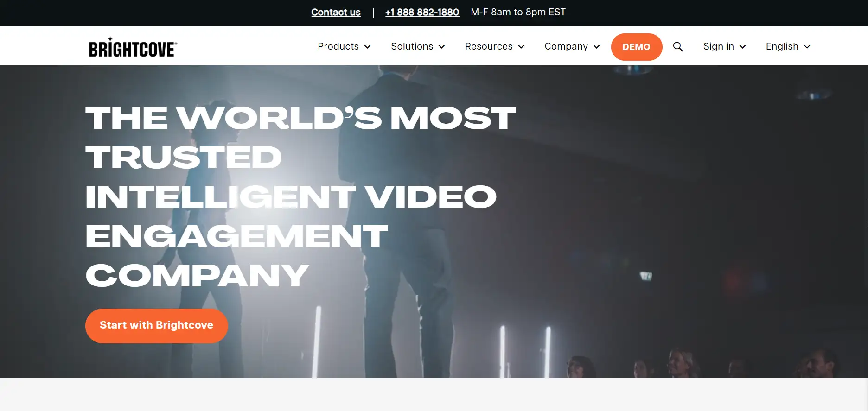Open the Resources menu label

point(489,46)
